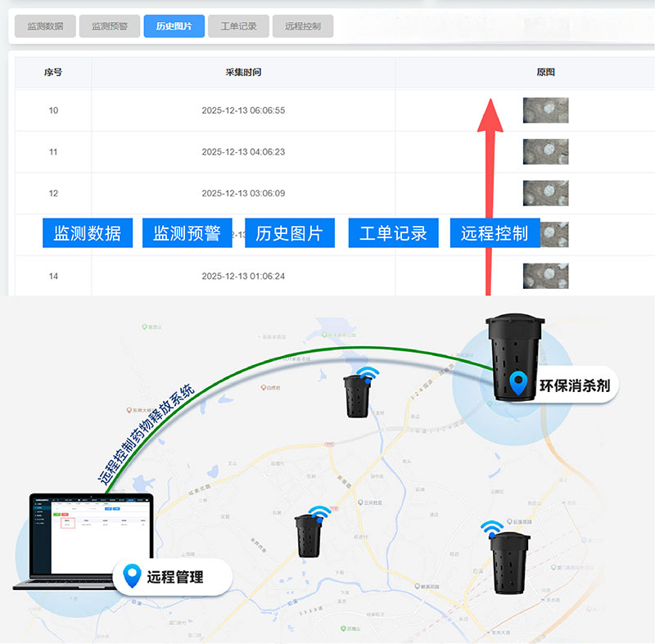Image resolution: width=655 pixels, height=644 pixels.
Task: Open the thumbnail image in row 14
Action: click(545, 276)
